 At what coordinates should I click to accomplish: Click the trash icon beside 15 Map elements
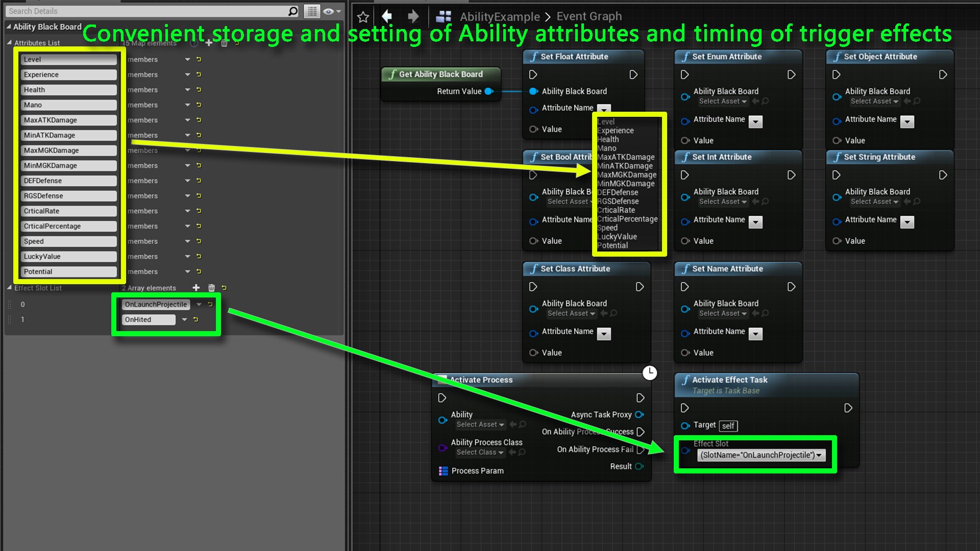tap(224, 43)
